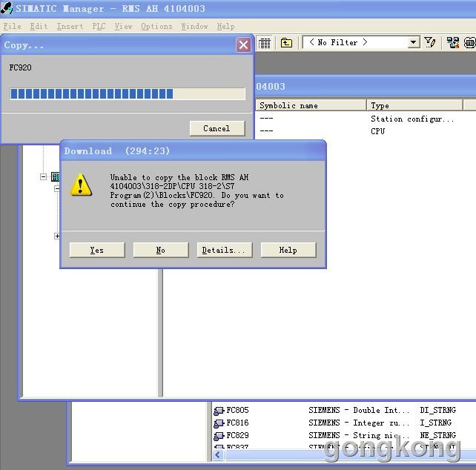Click Yes to continue the copy procedure
This screenshot has width=476, height=470.
[97, 250]
